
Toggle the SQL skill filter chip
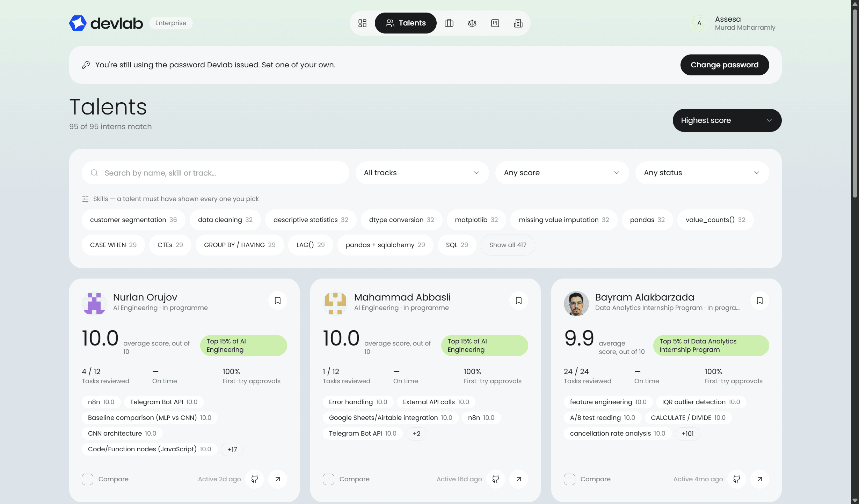tap(457, 245)
